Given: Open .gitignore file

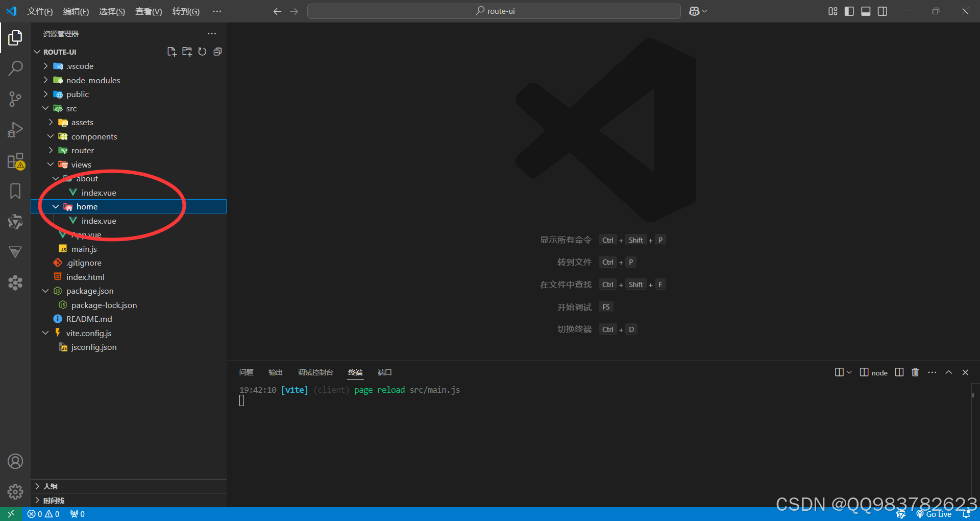Looking at the screenshot, I should pos(129,263).
